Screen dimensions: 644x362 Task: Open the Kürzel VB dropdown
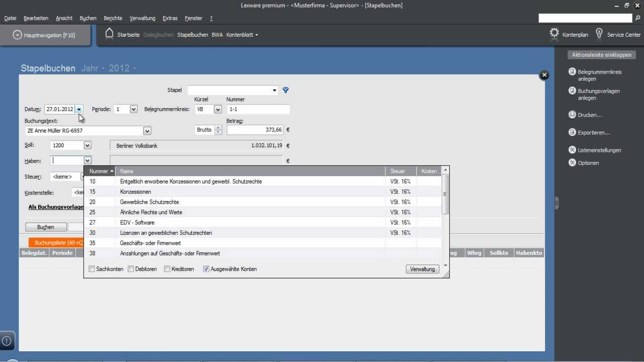pyautogui.click(x=218, y=109)
